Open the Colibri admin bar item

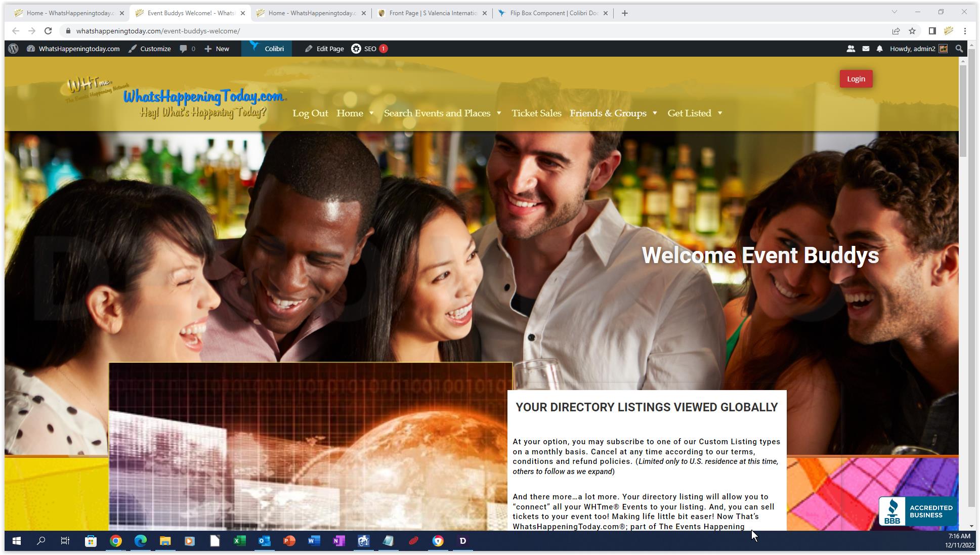[267, 49]
